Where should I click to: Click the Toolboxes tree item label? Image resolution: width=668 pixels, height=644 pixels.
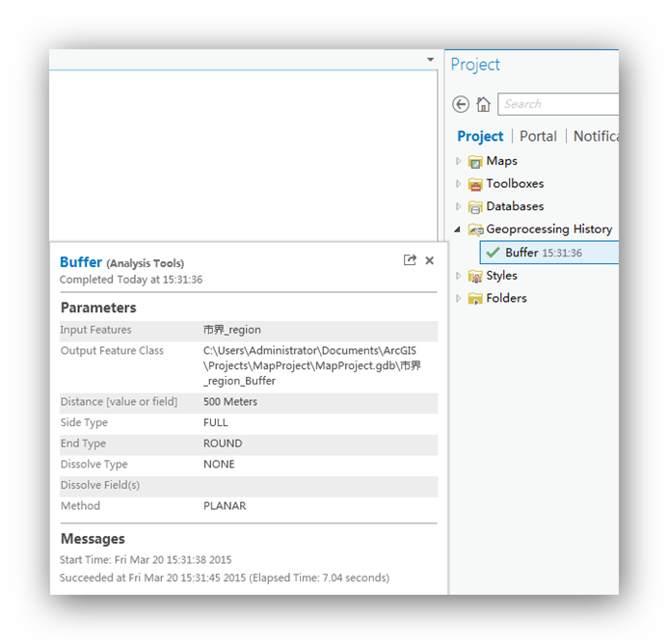(515, 184)
